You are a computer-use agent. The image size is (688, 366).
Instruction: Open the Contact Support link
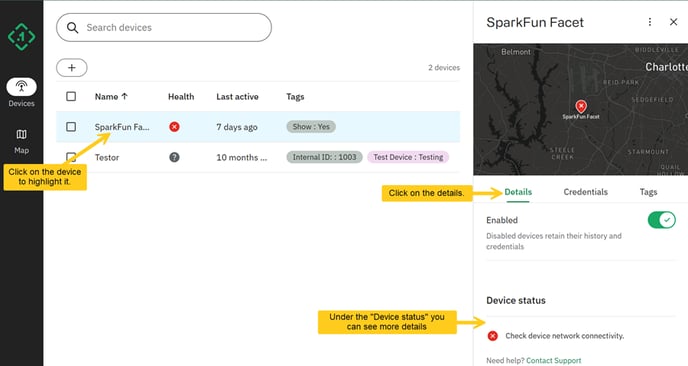(554, 360)
